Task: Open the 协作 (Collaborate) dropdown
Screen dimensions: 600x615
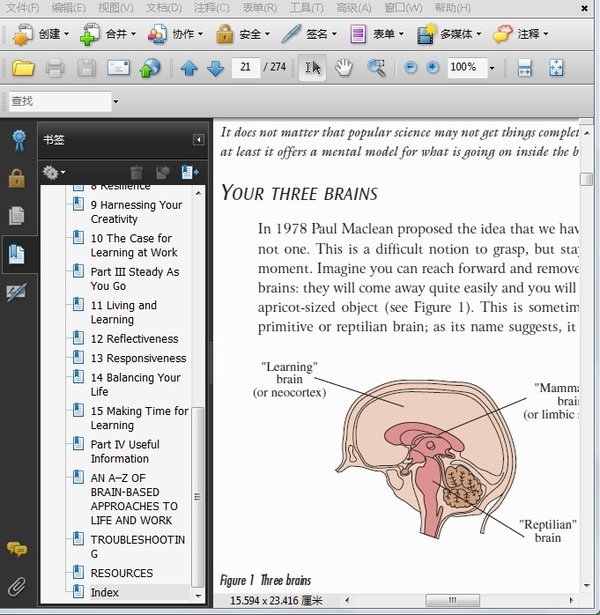Action: 175,35
